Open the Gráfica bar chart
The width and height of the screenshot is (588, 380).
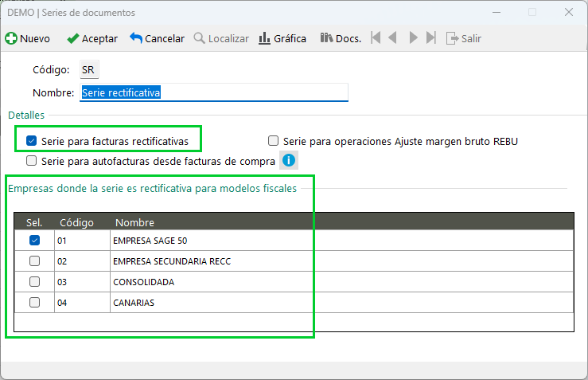282,38
